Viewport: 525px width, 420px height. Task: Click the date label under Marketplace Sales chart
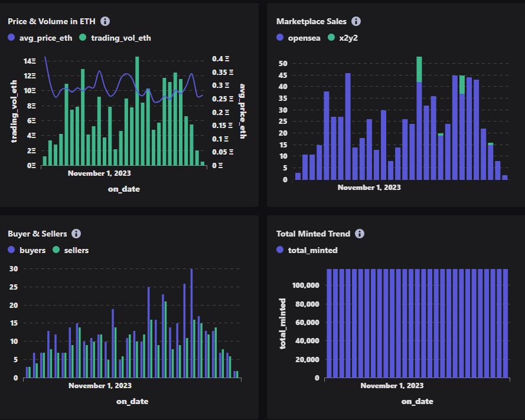pyautogui.click(x=369, y=188)
